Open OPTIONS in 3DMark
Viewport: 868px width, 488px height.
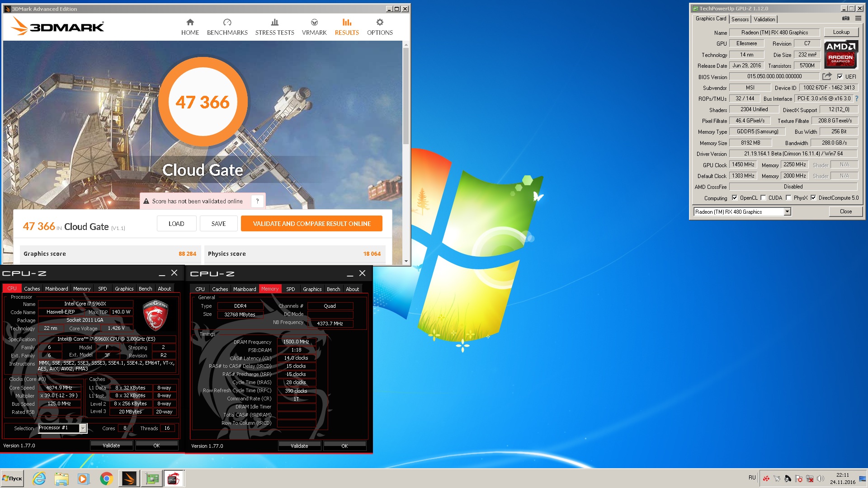(380, 27)
